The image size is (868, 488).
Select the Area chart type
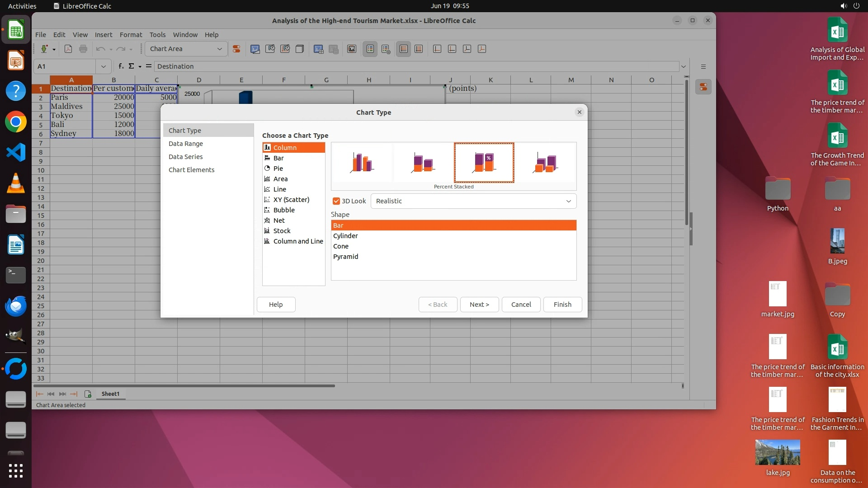[x=280, y=179]
